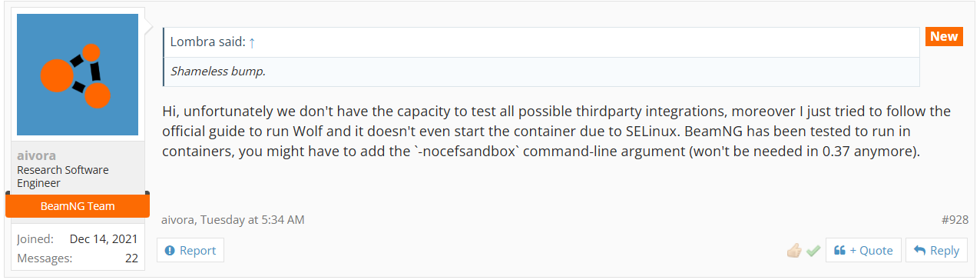The width and height of the screenshot is (980, 280).
Task: Click the green checkmark agree icon
Action: 813,251
